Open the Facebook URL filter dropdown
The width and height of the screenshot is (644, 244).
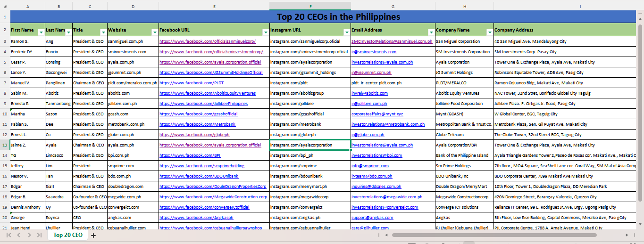265,32
